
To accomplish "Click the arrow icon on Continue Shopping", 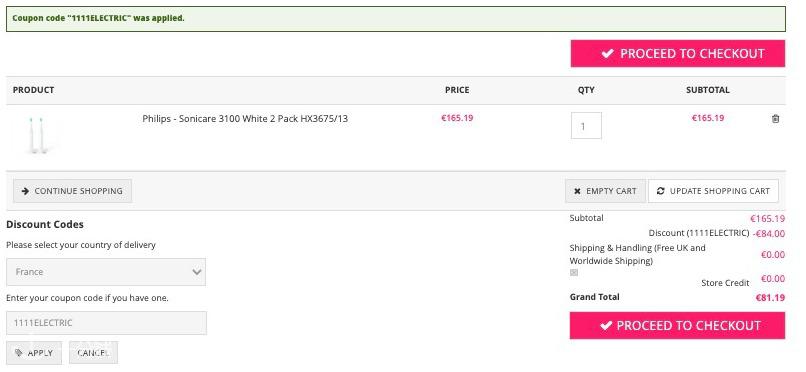I will [25, 191].
